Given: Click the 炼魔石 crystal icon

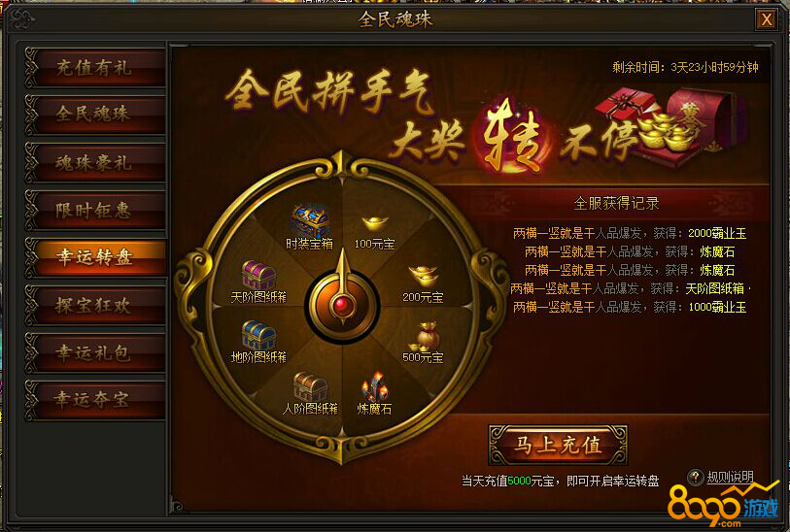Looking at the screenshot, I should (374, 387).
